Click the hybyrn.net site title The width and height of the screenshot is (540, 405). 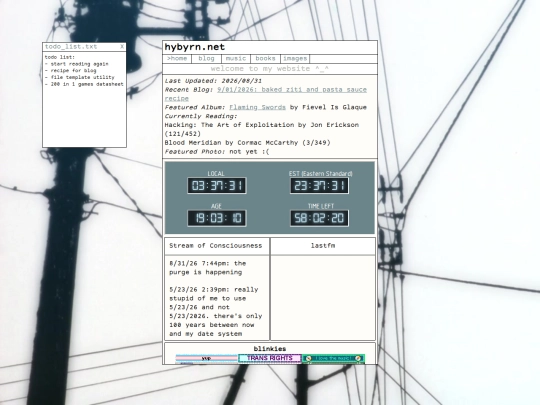(195, 47)
